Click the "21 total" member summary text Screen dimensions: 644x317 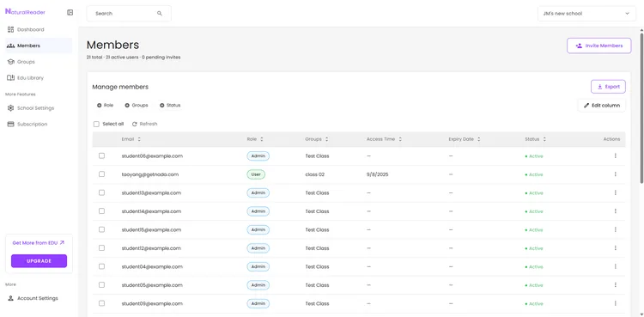[x=94, y=58]
